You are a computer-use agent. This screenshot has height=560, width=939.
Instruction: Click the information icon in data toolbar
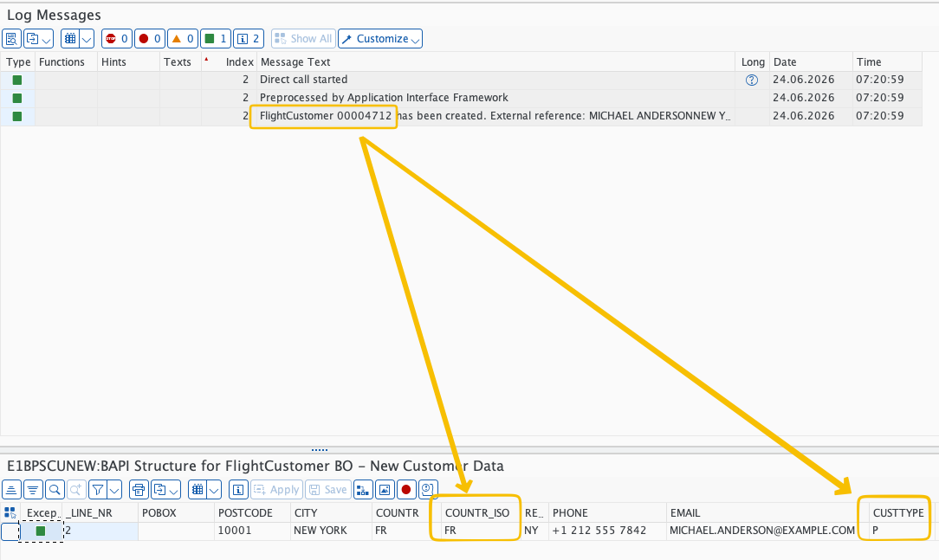(238, 489)
